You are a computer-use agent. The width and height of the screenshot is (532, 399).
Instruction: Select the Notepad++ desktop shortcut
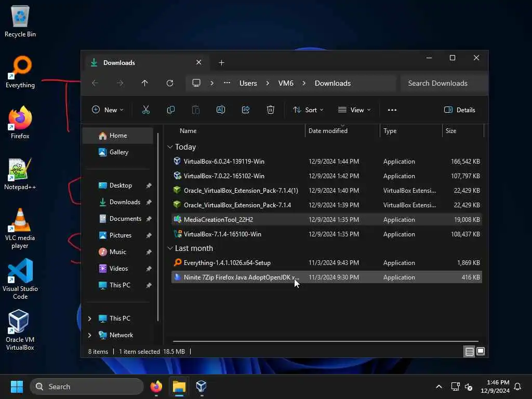tap(20, 174)
